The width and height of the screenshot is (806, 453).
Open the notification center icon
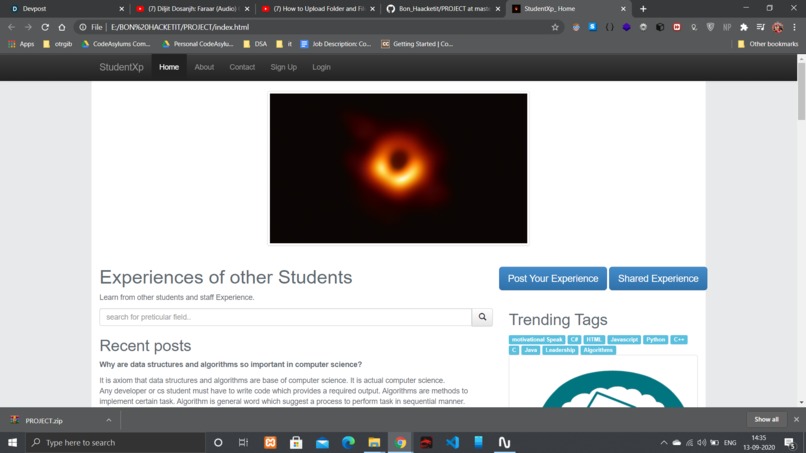click(x=790, y=442)
